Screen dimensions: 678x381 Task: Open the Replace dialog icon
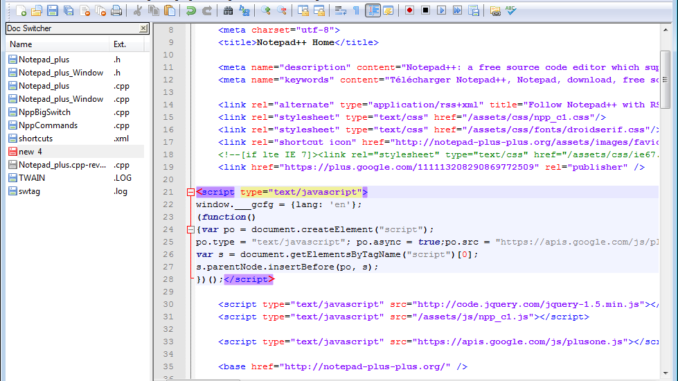tap(244, 11)
